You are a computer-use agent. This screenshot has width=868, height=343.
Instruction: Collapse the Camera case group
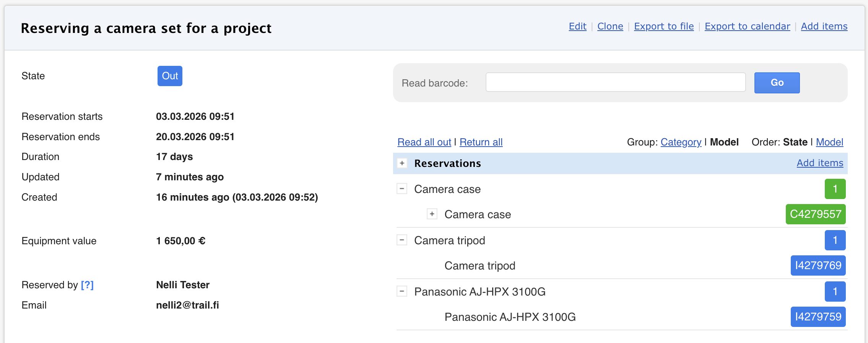click(401, 189)
